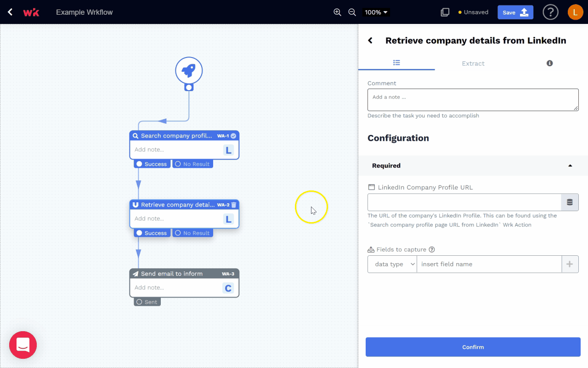This screenshot has height=368, width=588.
Task: Open the 100% zoom level dropdown
Action: point(376,12)
